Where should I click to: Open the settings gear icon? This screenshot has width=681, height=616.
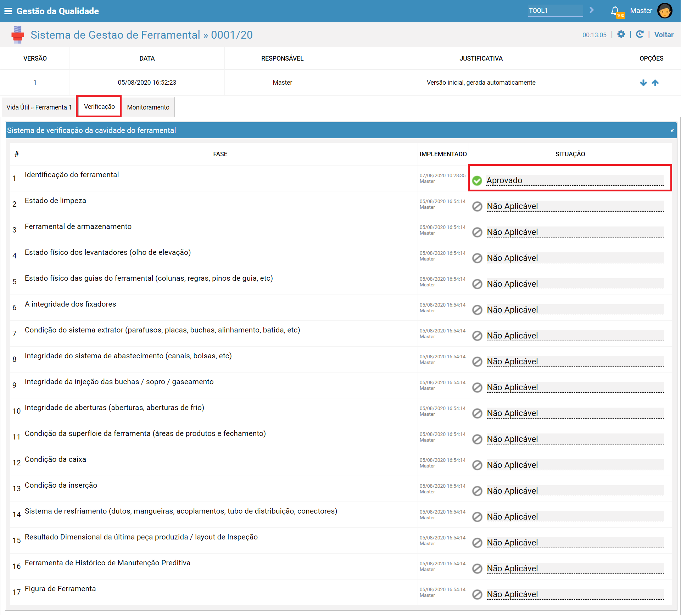tap(621, 34)
